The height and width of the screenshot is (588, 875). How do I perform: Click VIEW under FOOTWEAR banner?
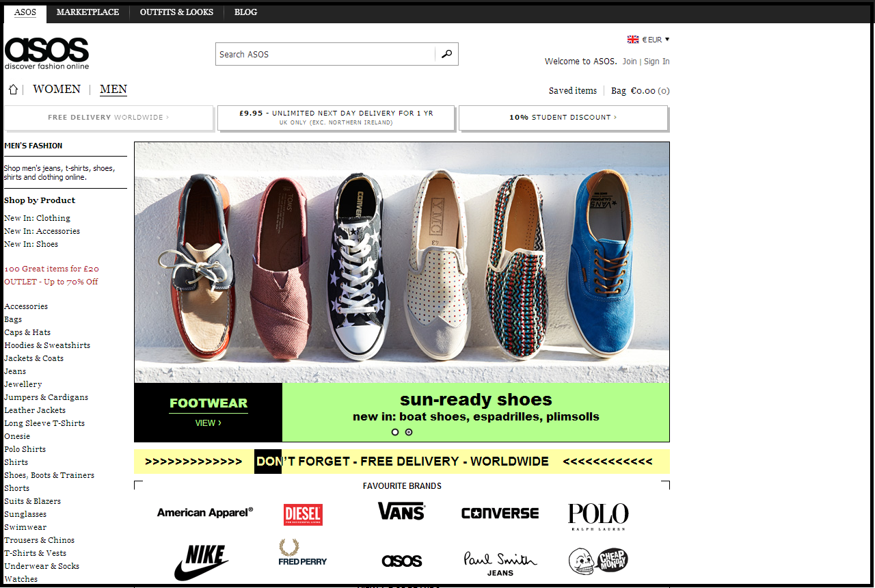pos(207,423)
